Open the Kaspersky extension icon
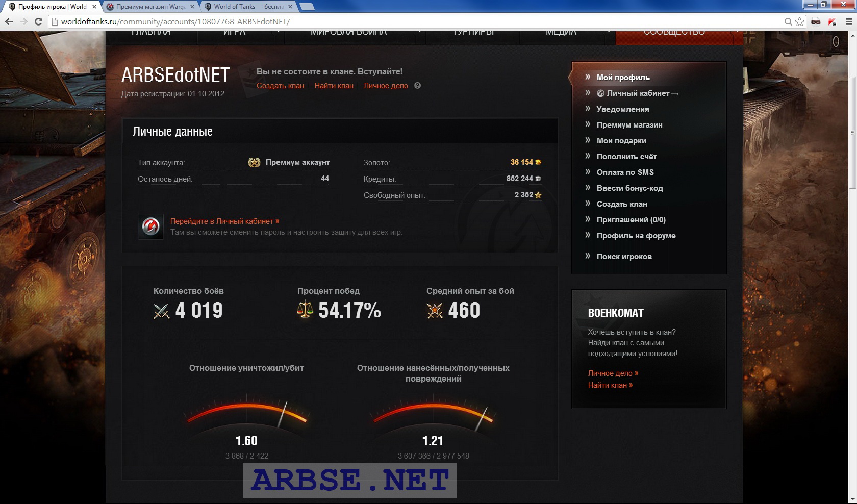The height and width of the screenshot is (504, 857). [x=832, y=21]
